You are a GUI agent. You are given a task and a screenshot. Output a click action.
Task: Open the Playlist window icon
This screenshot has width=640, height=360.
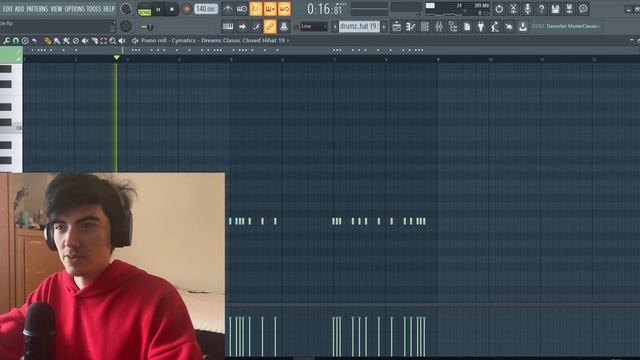(x=396, y=27)
